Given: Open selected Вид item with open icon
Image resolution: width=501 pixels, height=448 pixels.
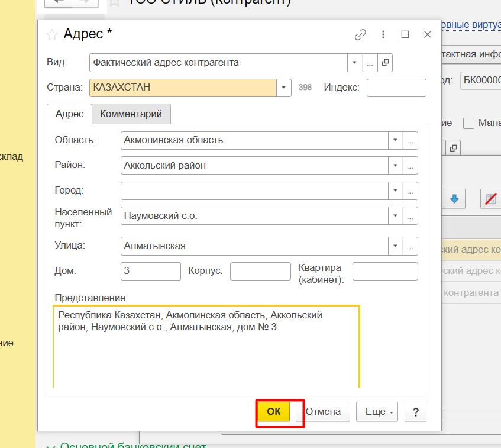Looking at the screenshot, I should pos(385,62).
